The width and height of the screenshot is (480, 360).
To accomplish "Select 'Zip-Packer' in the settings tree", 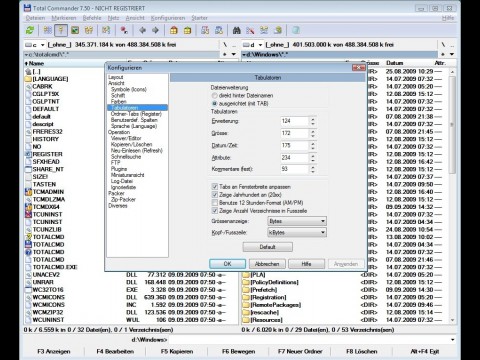I will pyautogui.click(x=123, y=199).
